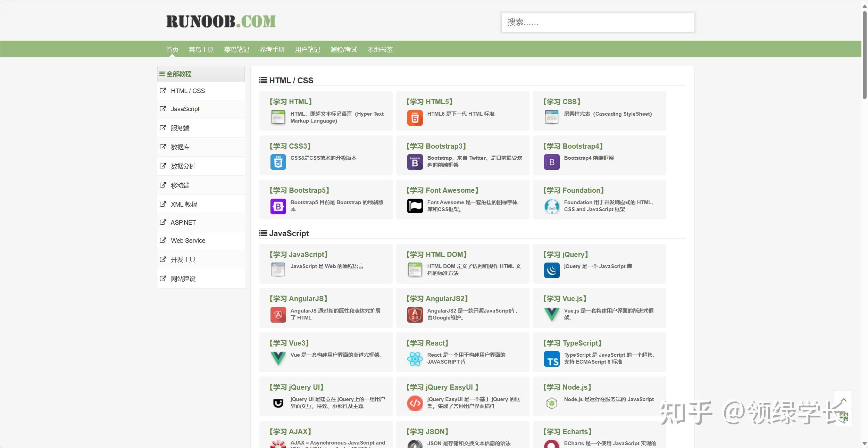Click the scroll-to-top arrow button
The height and width of the screenshot is (448, 868).
(844, 400)
